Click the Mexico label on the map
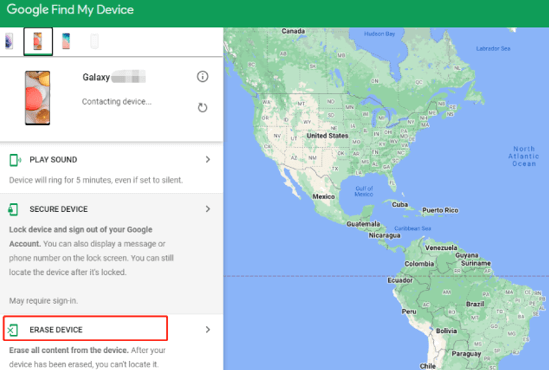The image size is (549, 370). (x=324, y=196)
